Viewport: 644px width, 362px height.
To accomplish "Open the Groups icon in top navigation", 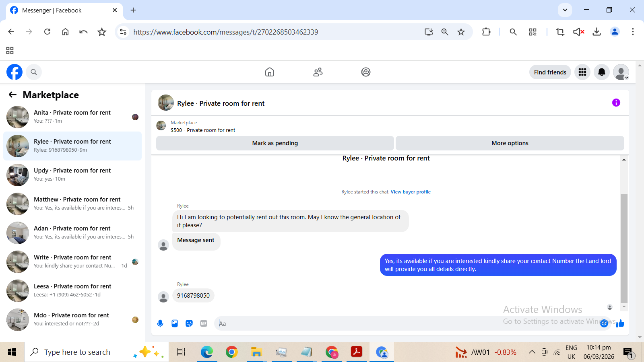I will tap(366, 72).
